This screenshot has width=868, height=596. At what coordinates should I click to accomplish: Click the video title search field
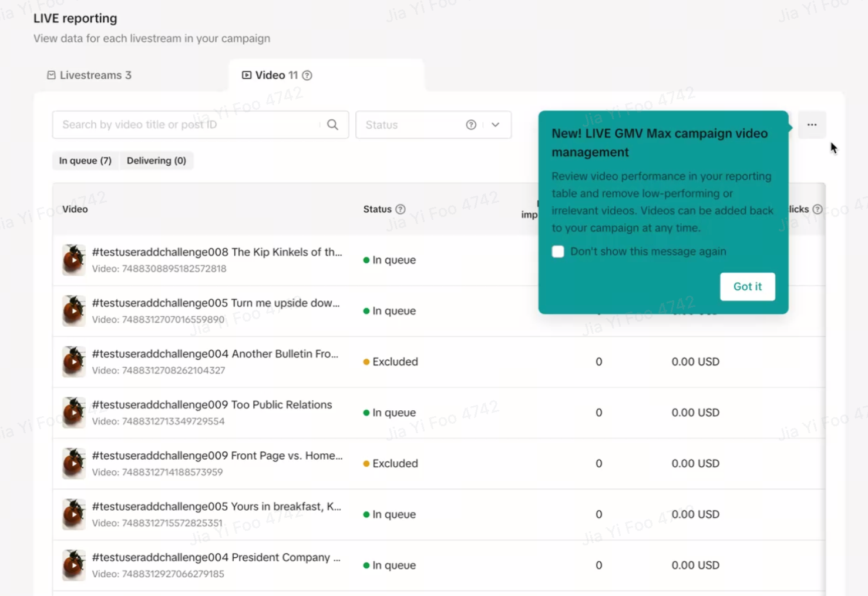(x=188, y=125)
